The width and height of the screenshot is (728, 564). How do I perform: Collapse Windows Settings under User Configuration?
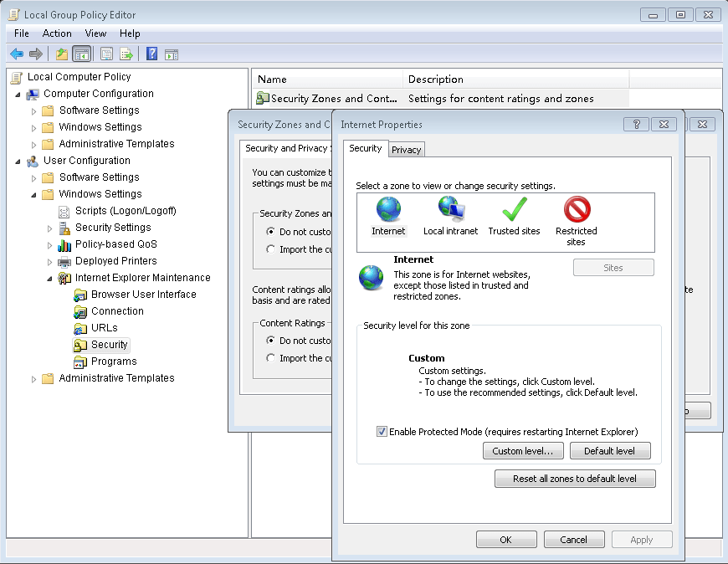(x=34, y=195)
